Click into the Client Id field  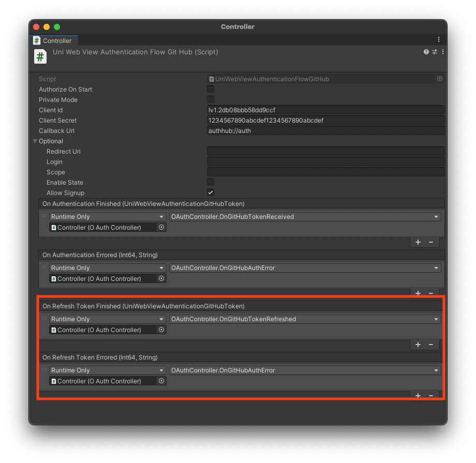tap(325, 110)
